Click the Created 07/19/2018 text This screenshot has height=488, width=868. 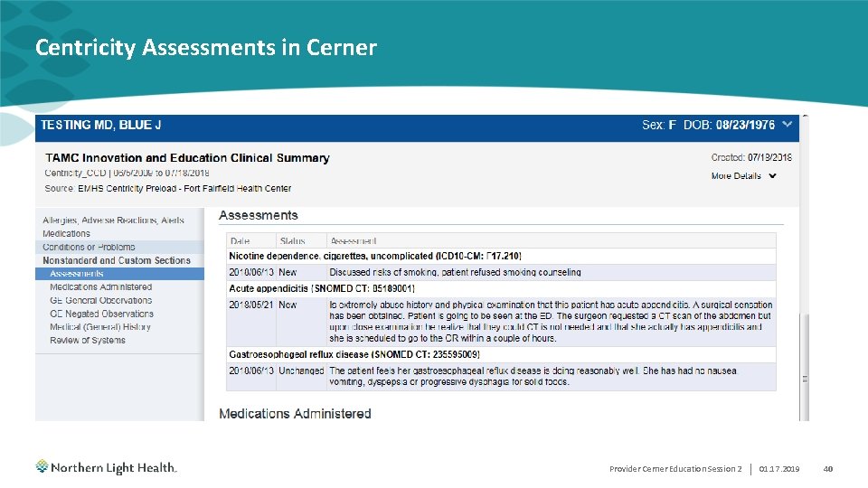(x=751, y=157)
